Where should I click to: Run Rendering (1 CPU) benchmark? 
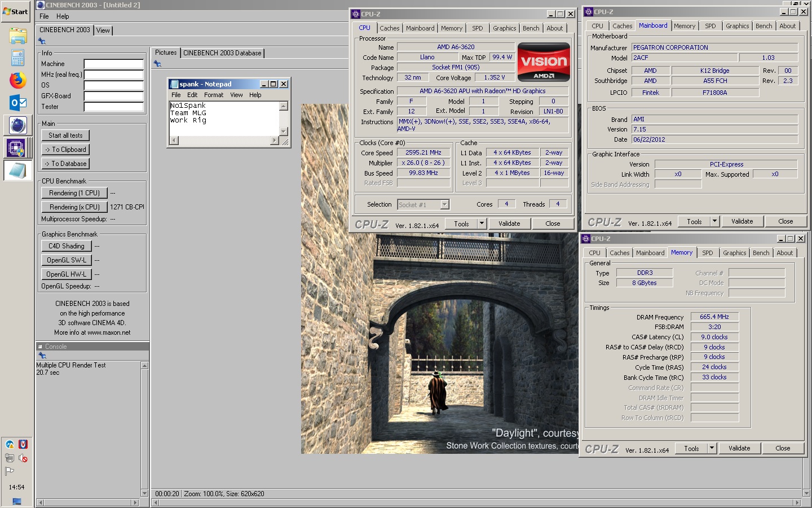74,193
